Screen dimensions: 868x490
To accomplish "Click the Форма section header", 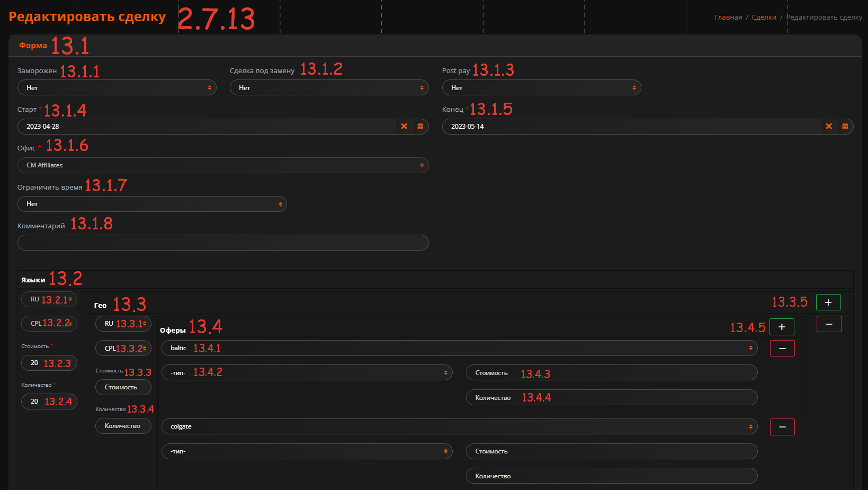I will click(33, 46).
